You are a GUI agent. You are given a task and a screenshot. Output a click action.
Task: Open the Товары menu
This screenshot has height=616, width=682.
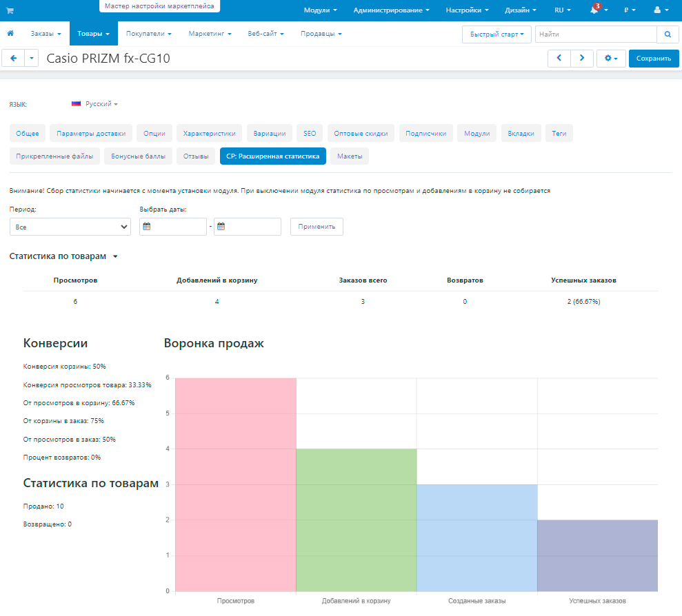pos(93,33)
